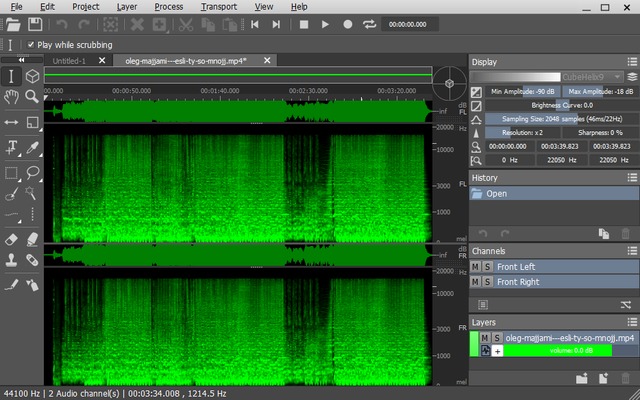Image resolution: width=640 pixels, height=400 pixels.
Task: Toggle Play while scrubbing checkbox
Action: coord(30,45)
